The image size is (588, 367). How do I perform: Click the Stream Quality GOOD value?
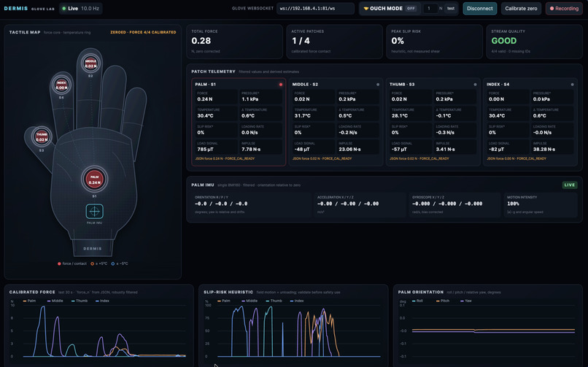504,41
